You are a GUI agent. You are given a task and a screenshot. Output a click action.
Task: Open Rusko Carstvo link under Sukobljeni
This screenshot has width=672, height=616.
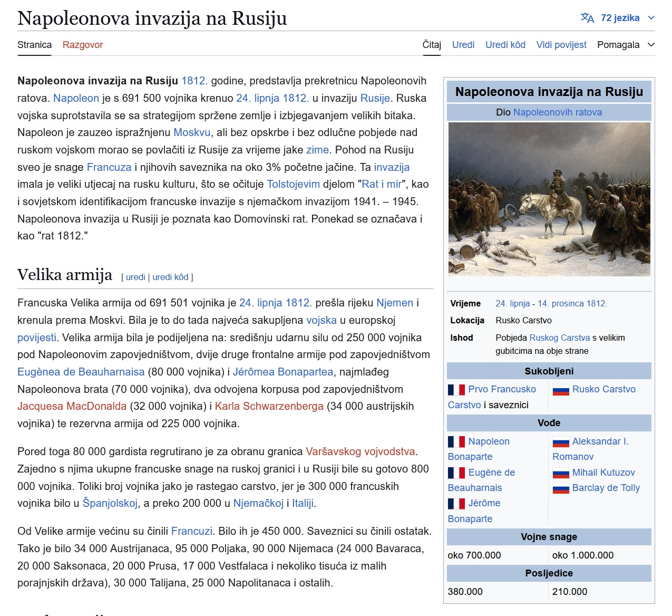tap(604, 389)
